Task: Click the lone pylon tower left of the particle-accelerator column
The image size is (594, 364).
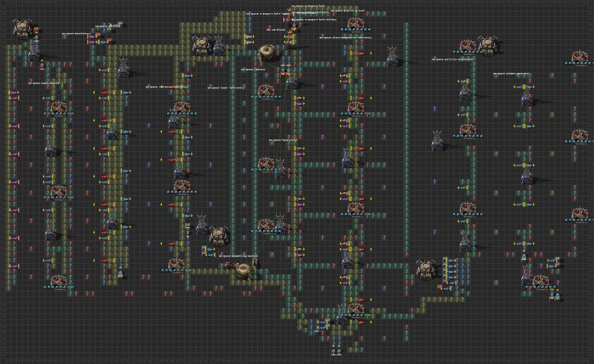Action: tap(437, 140)
